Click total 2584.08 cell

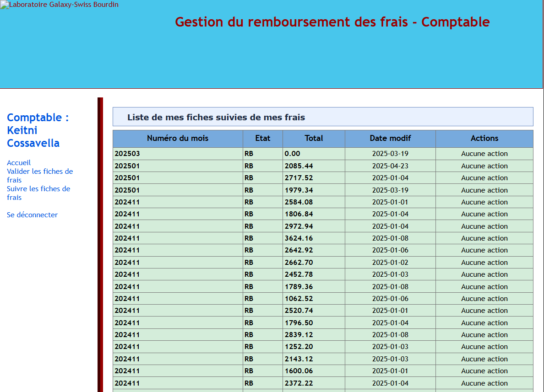pyautogui.click(x=314, y=202)
